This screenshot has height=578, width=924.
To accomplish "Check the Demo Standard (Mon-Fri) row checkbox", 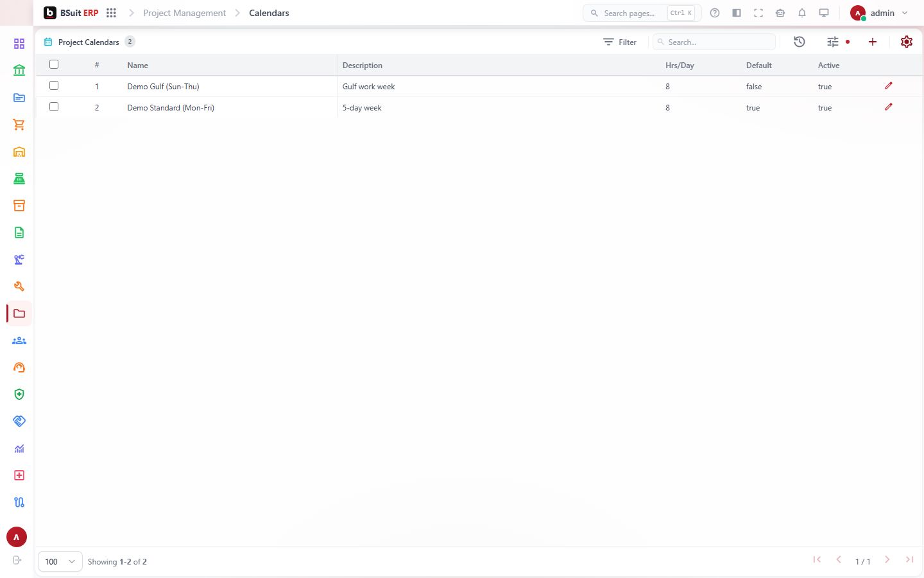I will click(x=54, y=107).
